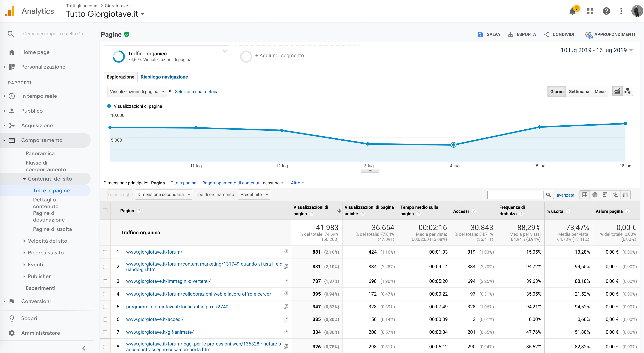Open the notifications bell
This screenshot has width=644, height=353.
[x=572, y=11]
